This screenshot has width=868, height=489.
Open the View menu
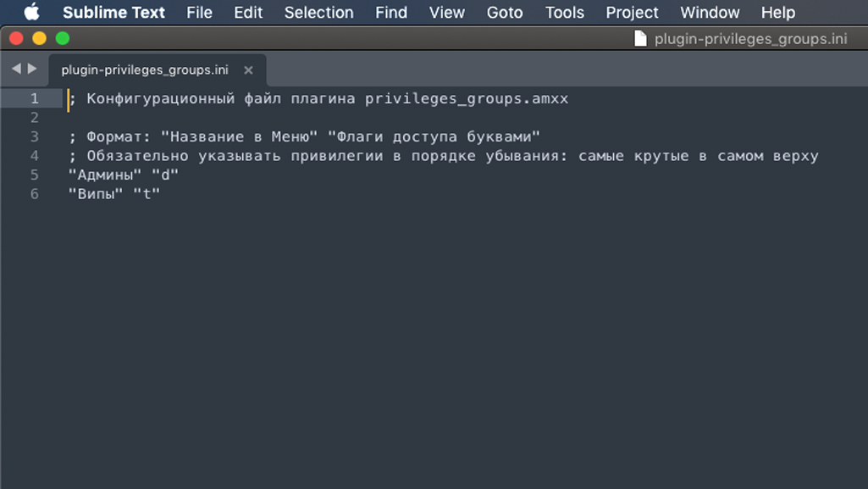(x=447, y=12)
